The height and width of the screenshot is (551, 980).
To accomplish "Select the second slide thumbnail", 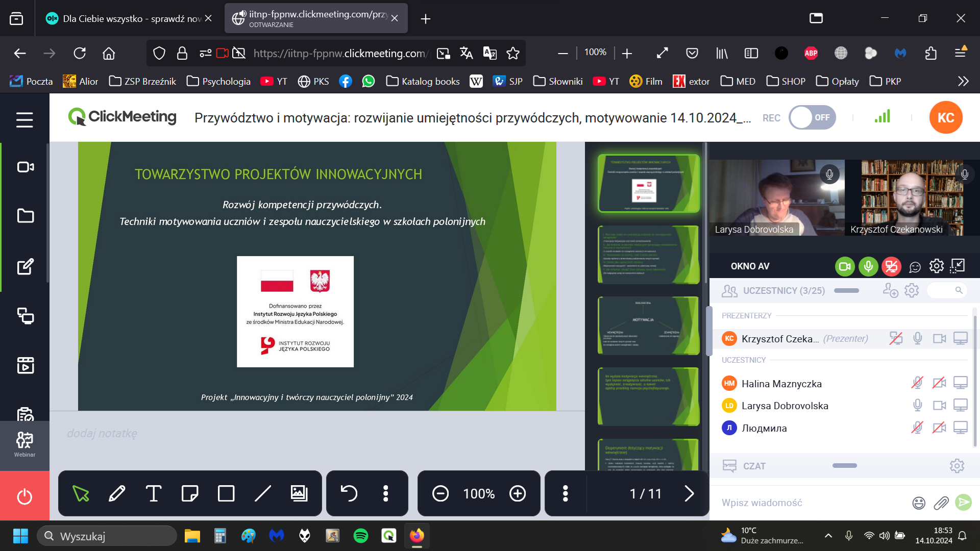I will [x=649, y=255].
